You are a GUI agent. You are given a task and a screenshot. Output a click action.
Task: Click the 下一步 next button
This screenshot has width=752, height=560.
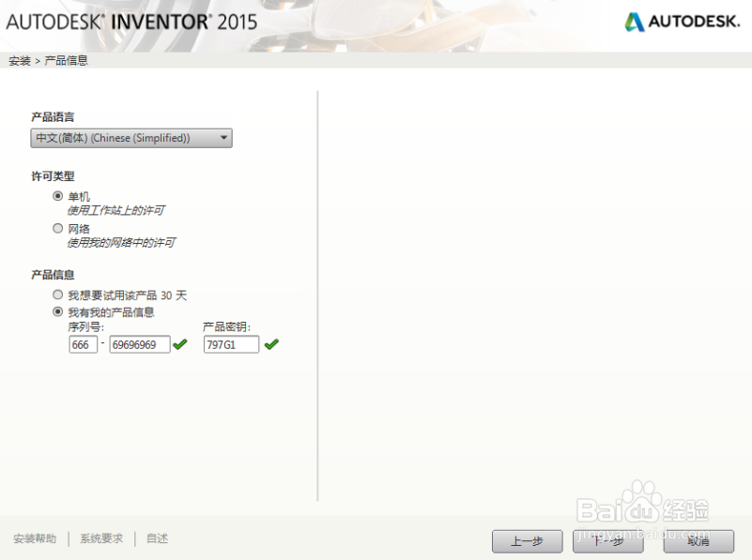608,541
